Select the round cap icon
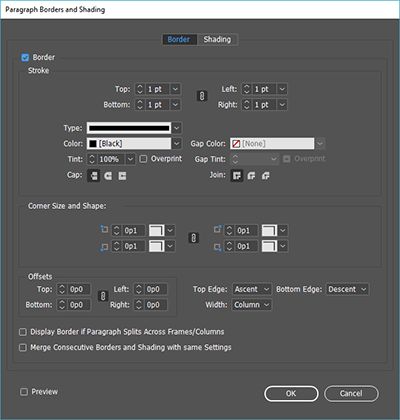The width and height of the screenshot is (400, 420). pos(108,176)
